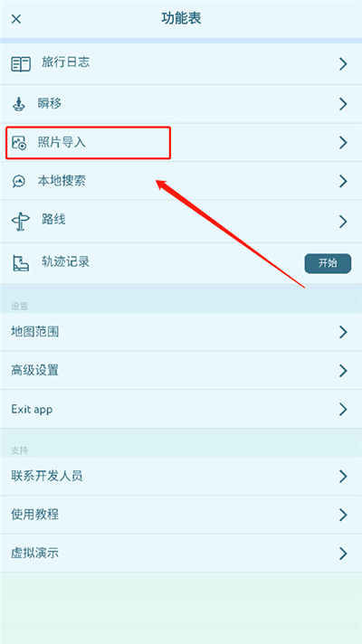Open 高级设置 advanced settings

click(x=181, y=371)
